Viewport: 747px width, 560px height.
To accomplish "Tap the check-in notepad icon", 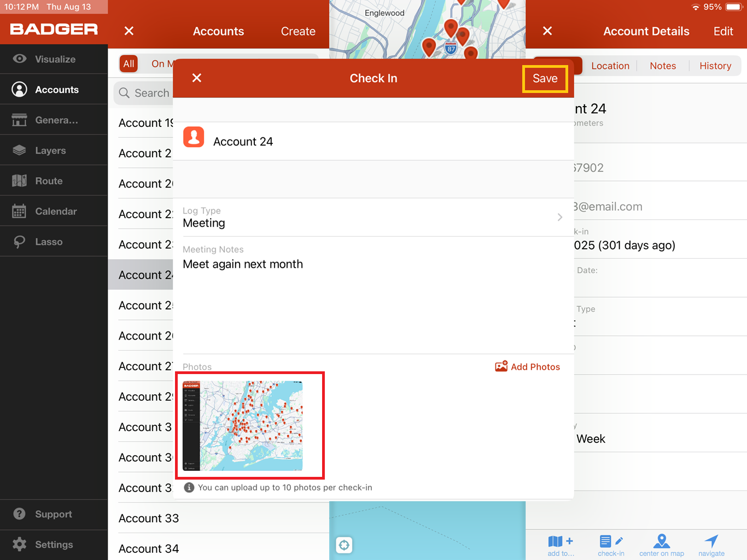I will [611, 541].
